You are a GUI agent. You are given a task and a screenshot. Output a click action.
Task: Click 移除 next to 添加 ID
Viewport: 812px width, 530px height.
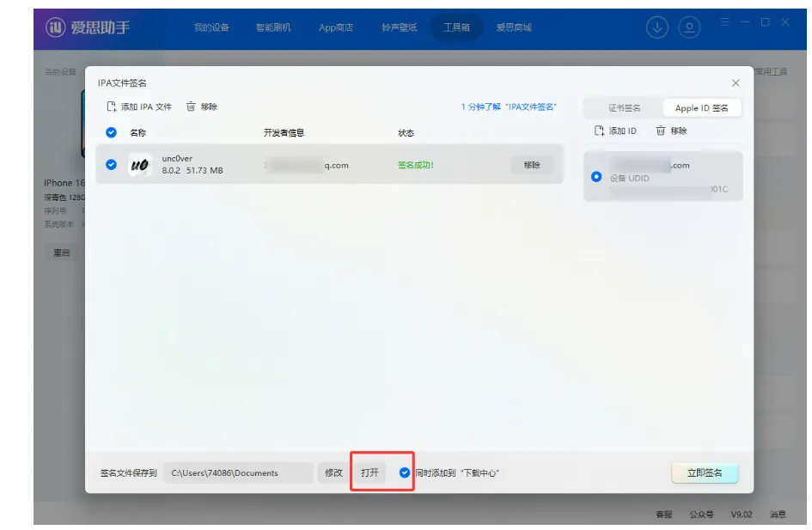pyautogui.click(x=672, y=131)
